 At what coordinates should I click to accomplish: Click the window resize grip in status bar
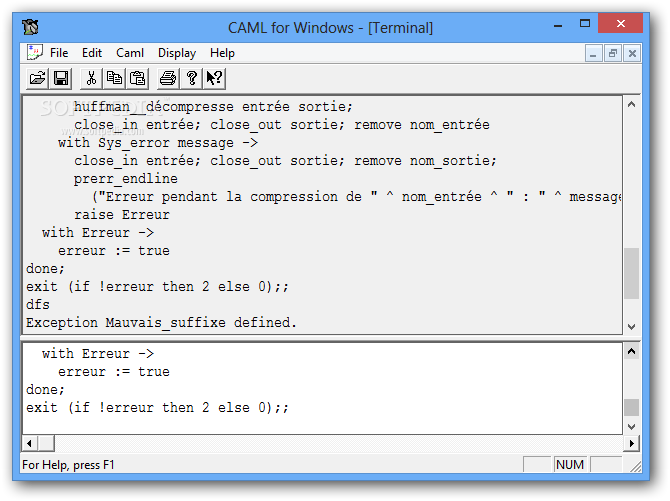click(x=636, y=467)
